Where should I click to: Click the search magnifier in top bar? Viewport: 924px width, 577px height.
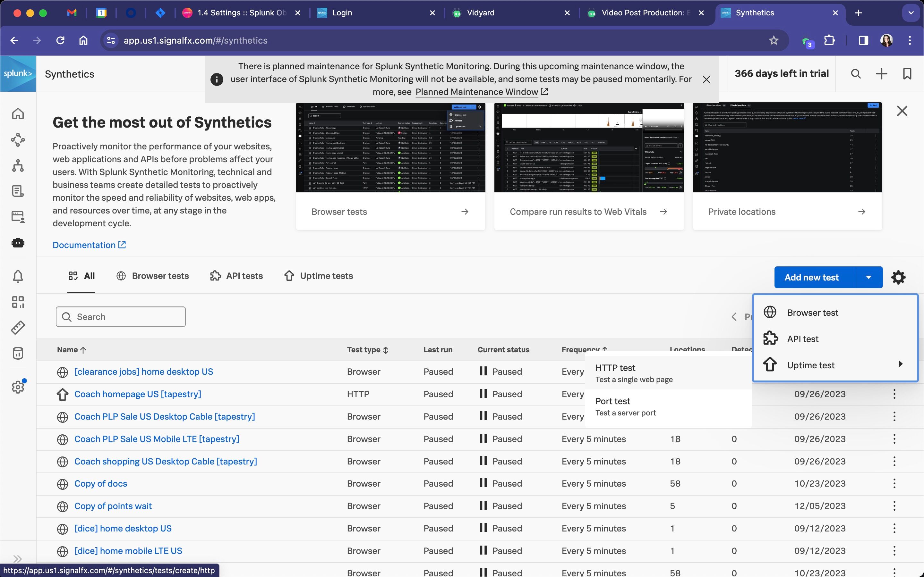856,74
